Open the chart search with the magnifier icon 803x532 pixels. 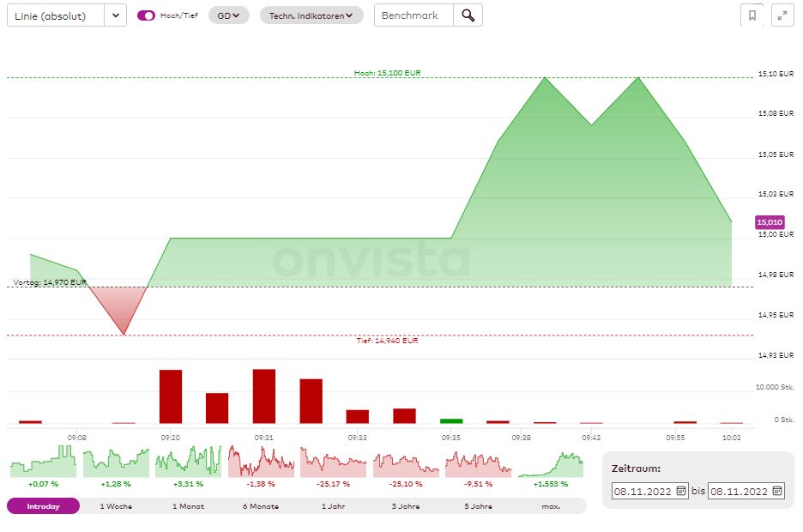468,15
